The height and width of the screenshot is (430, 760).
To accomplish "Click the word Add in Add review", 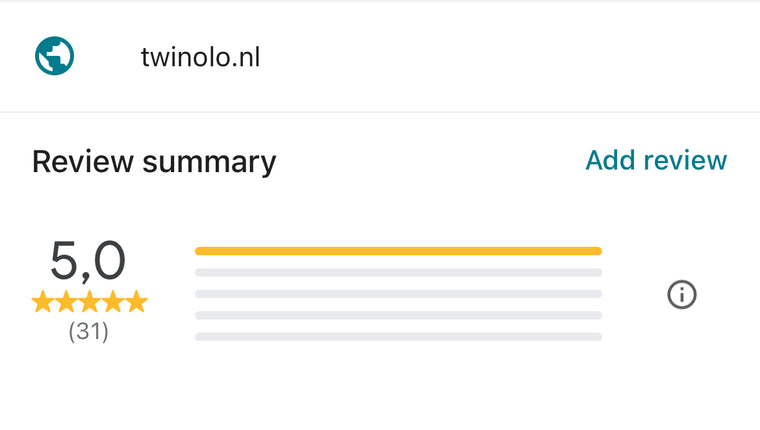I will point(610,160).
